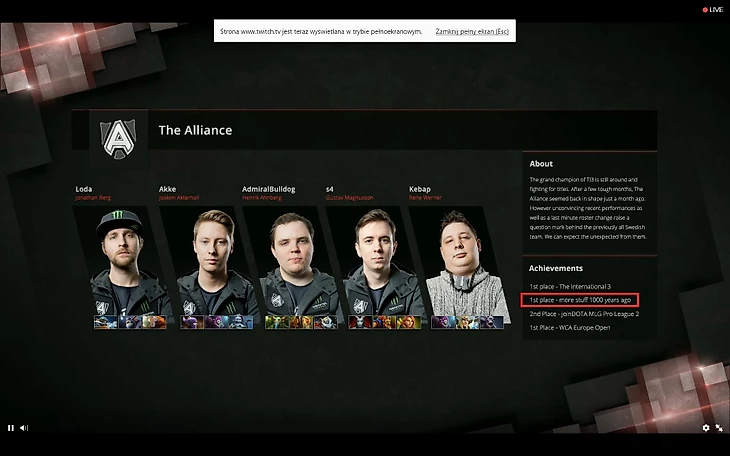This screenshot has height=456, width=730.
Task: Open the player settings gear
Action: click(x=706, y=428)
